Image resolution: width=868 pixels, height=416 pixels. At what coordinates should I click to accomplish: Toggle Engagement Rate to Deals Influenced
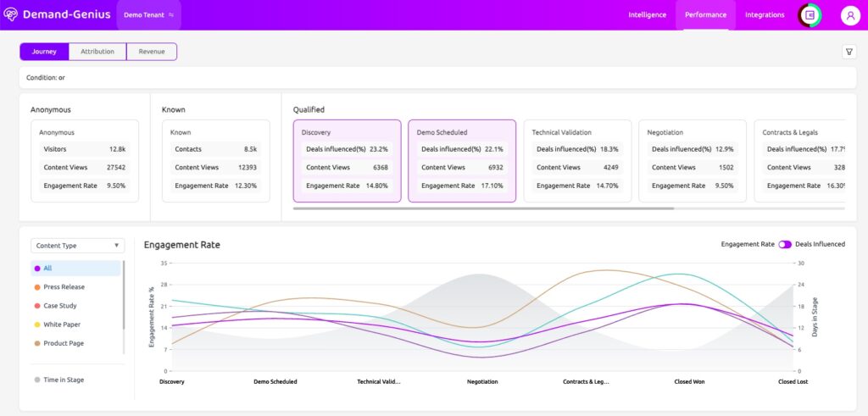[785, 244]
